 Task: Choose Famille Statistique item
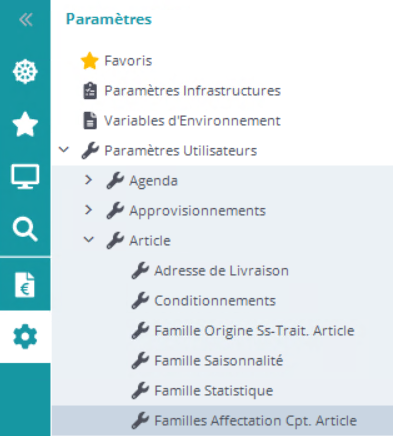click(x=214, y=391)
